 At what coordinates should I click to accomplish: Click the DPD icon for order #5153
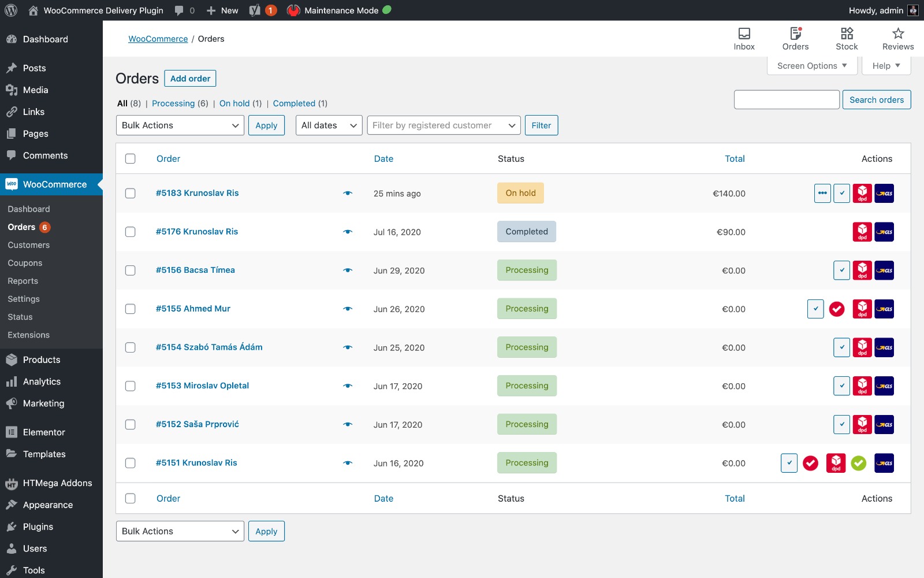click(862, 386)
